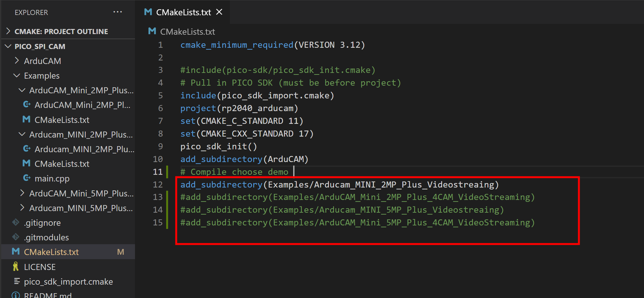The image size is (644, 298).
Task: Click the M modified badge on CMakeLists.txt
Action: [x=121, y=252]
